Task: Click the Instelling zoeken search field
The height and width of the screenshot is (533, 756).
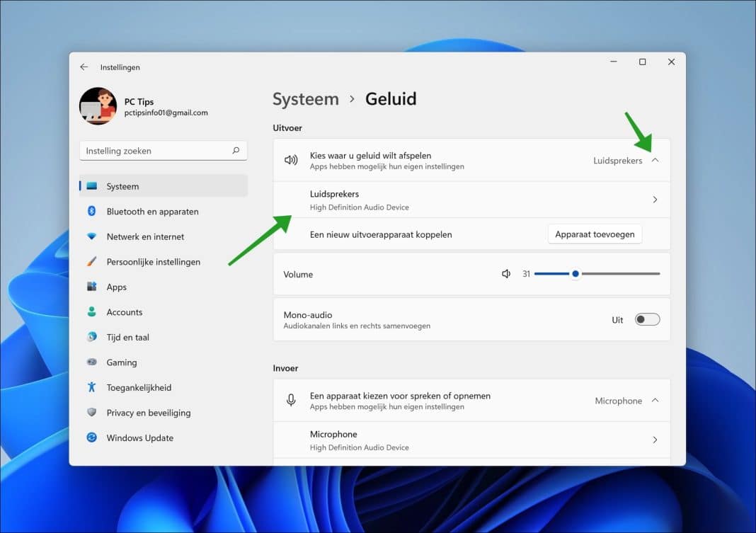Action: (x=164, y=150)
